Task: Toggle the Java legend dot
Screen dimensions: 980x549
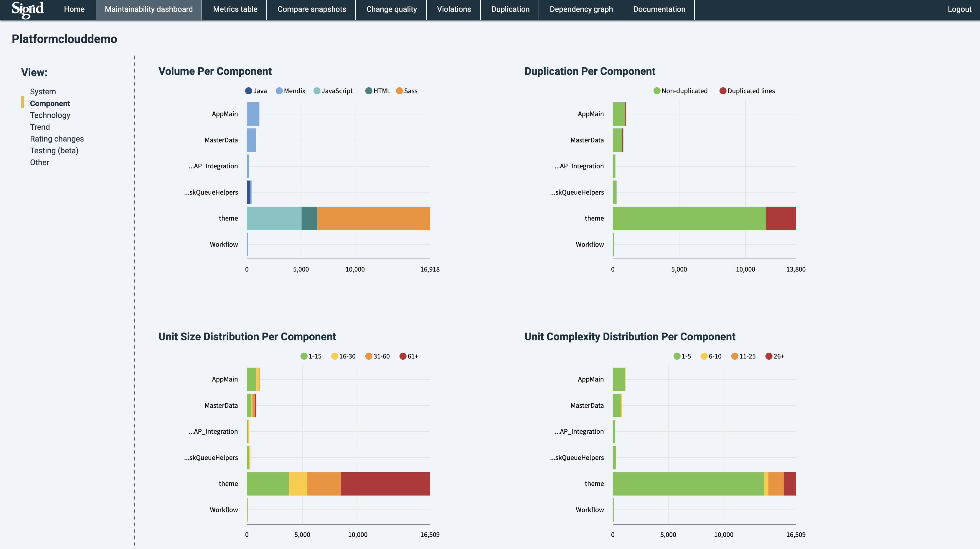Action: tap(248, 91)
